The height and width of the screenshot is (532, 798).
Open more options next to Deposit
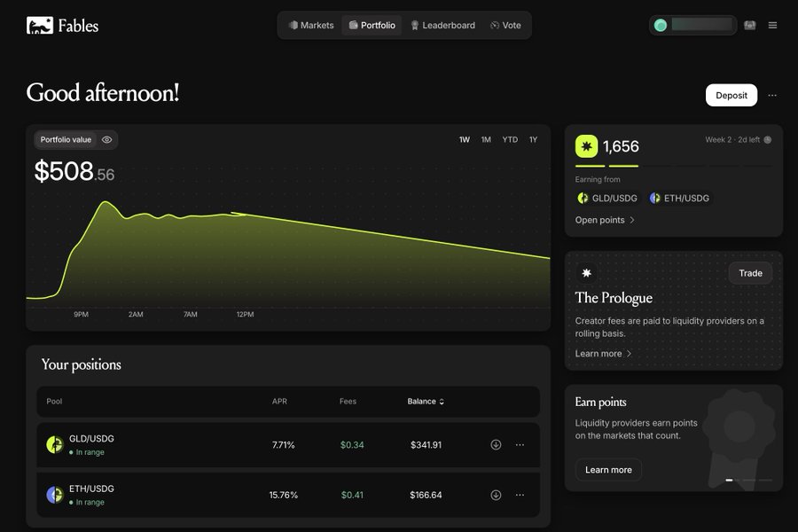pos(772,95)
